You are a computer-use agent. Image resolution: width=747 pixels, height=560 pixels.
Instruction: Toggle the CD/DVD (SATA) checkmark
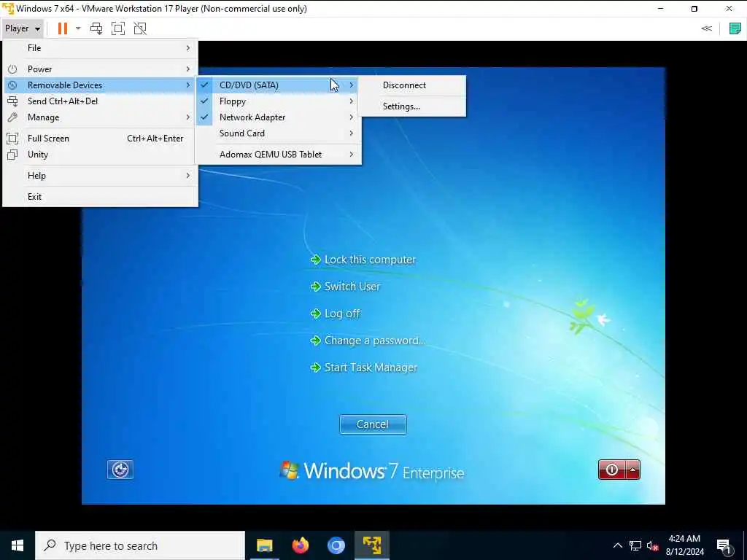204,85
